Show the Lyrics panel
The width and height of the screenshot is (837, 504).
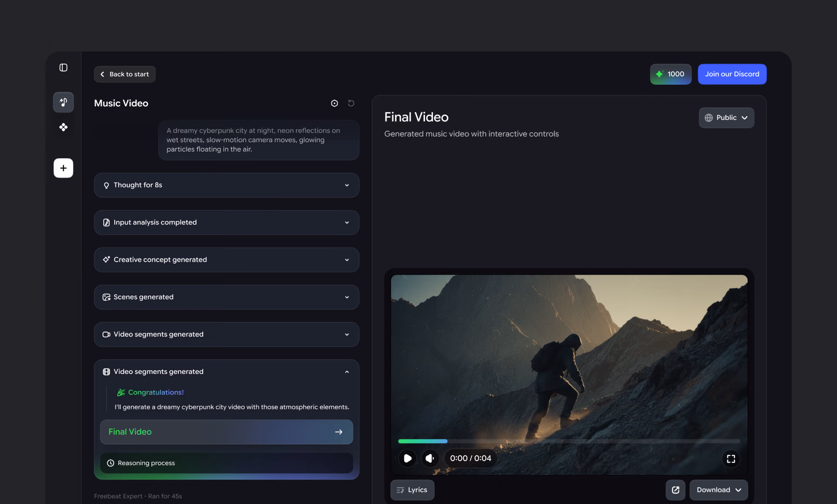(x=412, y=490)
